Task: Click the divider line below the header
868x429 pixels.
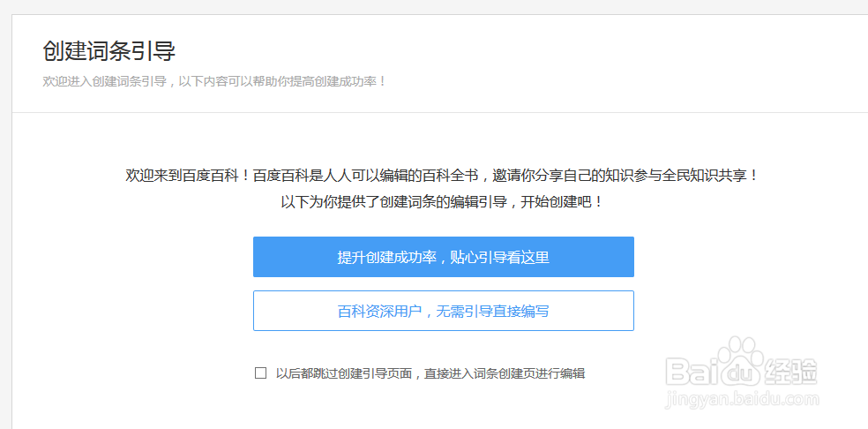Action: [439, 112]
